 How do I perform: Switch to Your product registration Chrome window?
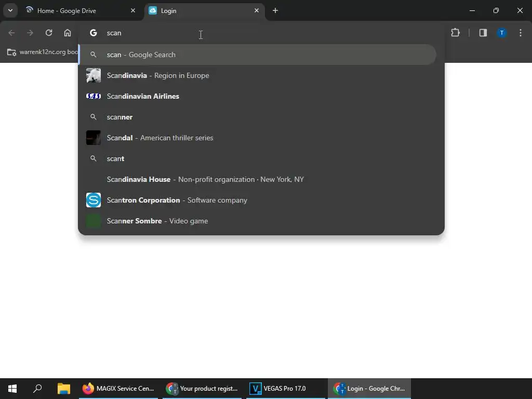(x=202, y=389)
